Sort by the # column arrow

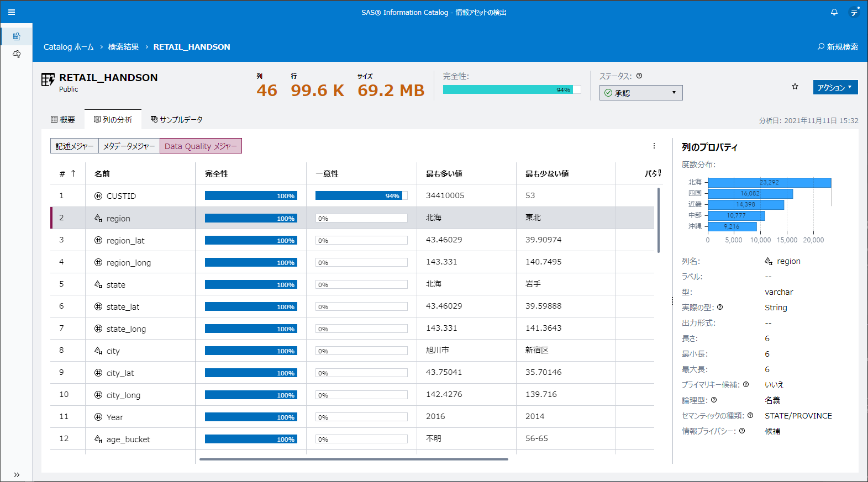[73, 173]
